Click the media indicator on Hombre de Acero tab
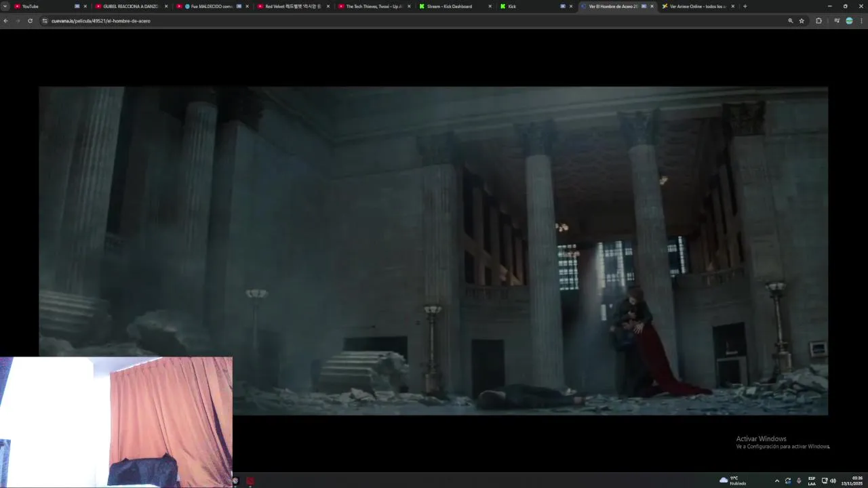The height and width of the screenshot is (488, 868). (x=644, y=6)
